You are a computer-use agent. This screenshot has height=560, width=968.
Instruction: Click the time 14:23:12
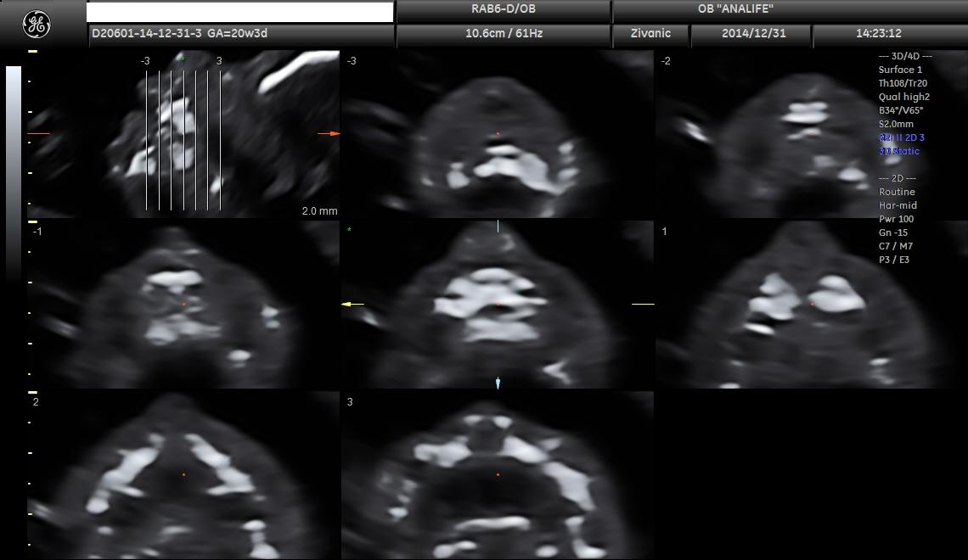pos(879,33)
